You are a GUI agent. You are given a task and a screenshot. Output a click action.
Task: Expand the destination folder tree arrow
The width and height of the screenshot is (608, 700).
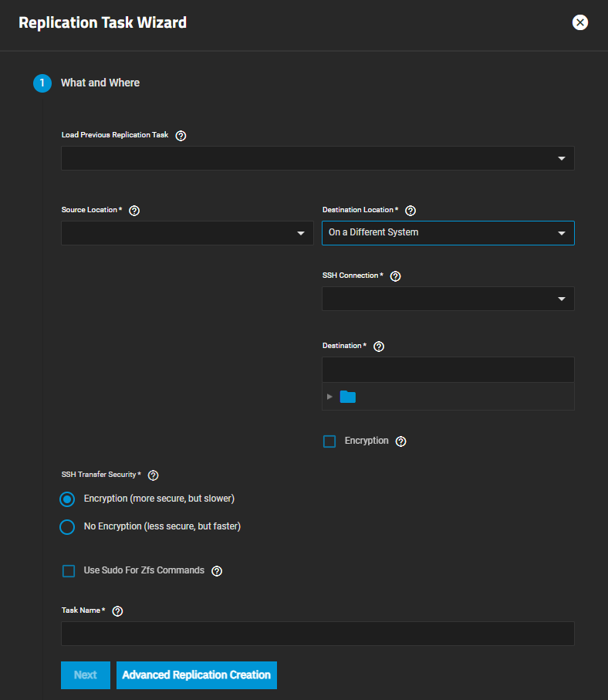coord(330,397)
